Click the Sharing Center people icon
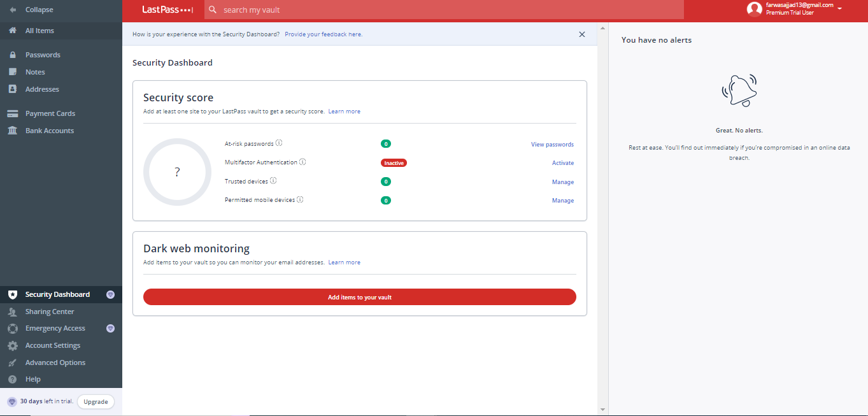 tap(13, 312)
